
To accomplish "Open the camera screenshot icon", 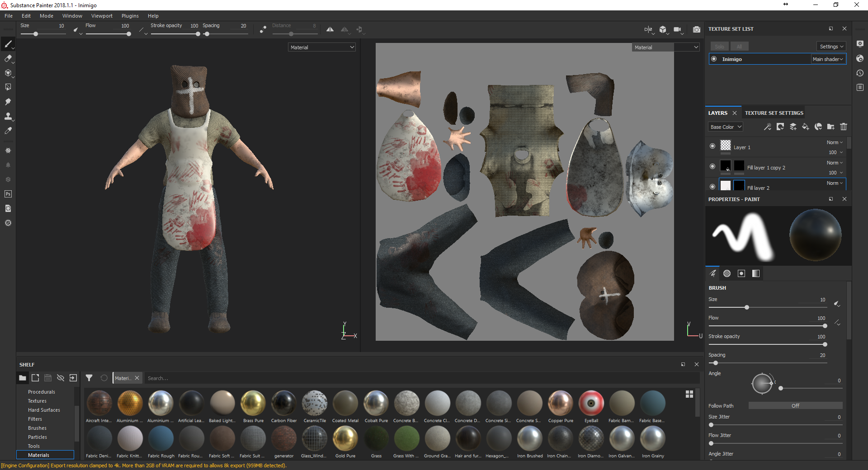I will [697, 29].
